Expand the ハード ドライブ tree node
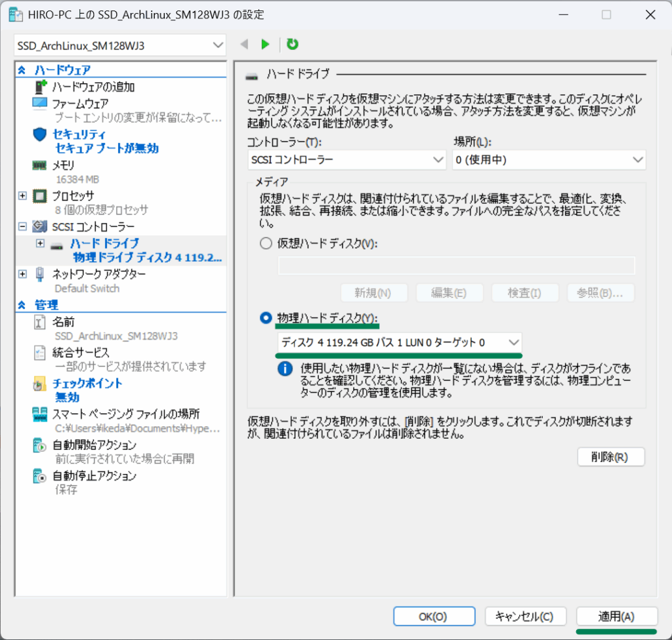Image resolution: width=672 pixels, height=640 pixels. [x=40, y=243]
